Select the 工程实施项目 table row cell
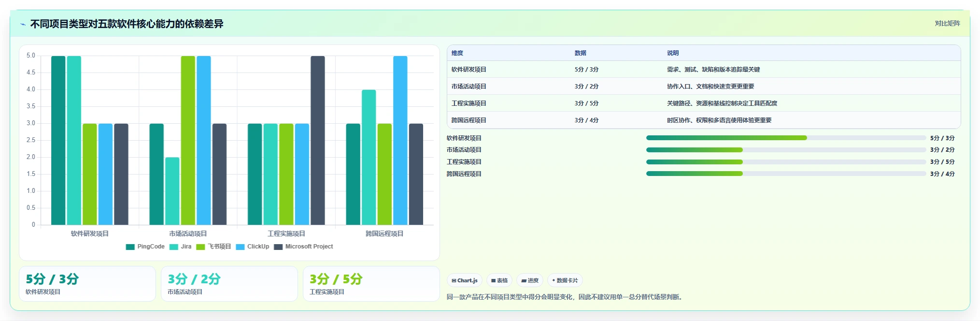 (469, 103)
